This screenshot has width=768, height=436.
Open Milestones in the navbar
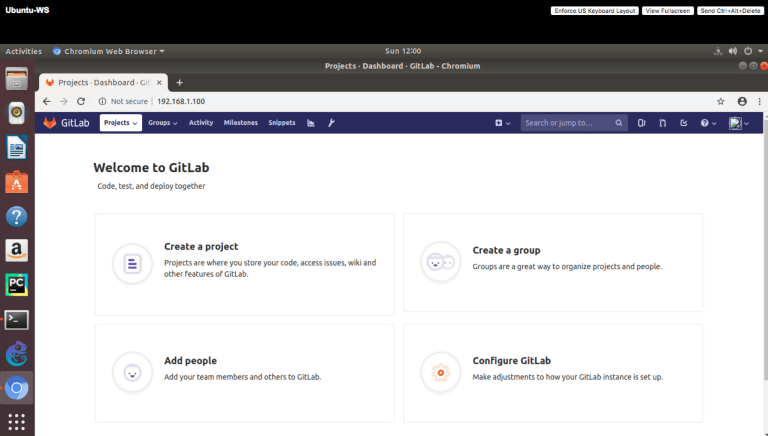[x=240, y=122]
